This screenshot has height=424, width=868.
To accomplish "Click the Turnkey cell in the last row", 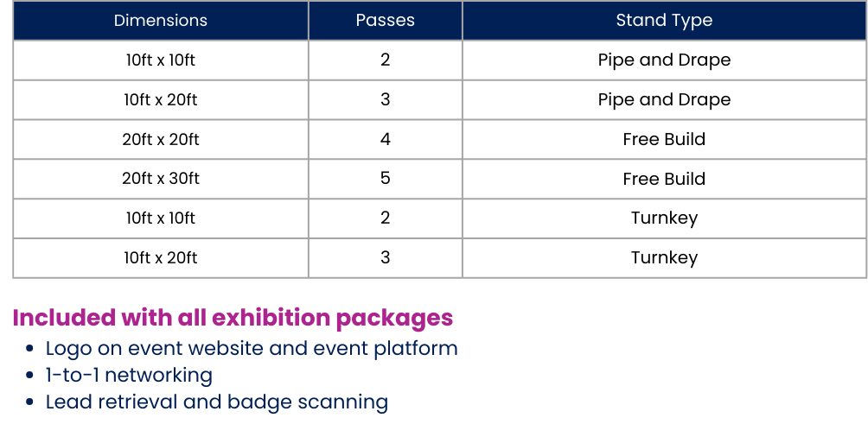I will (x=664, y=258).
